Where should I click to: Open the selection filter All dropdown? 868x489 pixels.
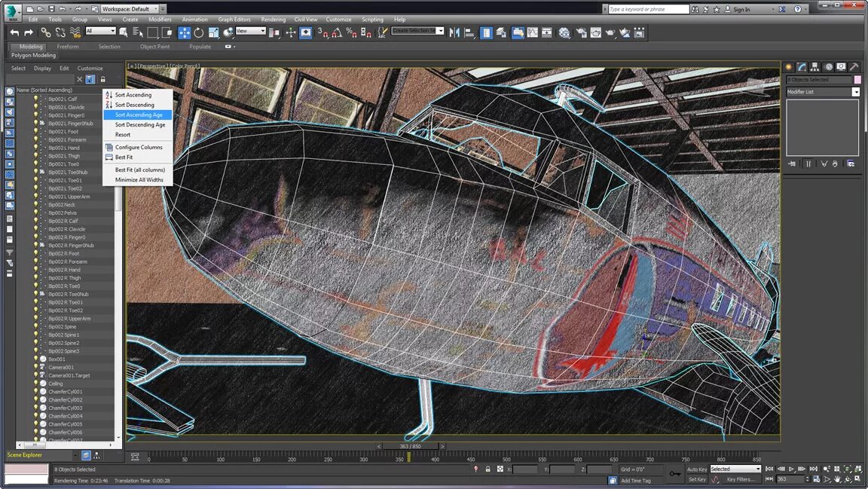click(x=101, y=31)
